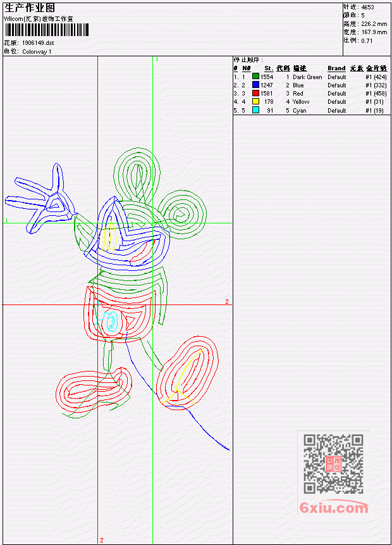Click the Yellow thread color swatch

(x=255, y=101)
